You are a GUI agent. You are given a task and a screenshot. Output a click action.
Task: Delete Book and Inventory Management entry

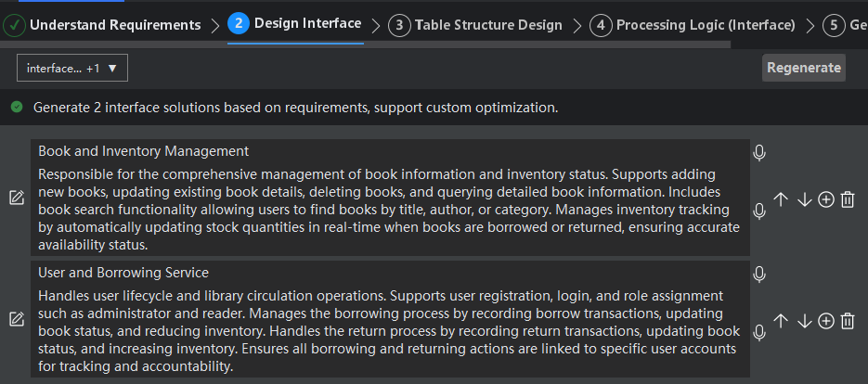coord(847,199)
